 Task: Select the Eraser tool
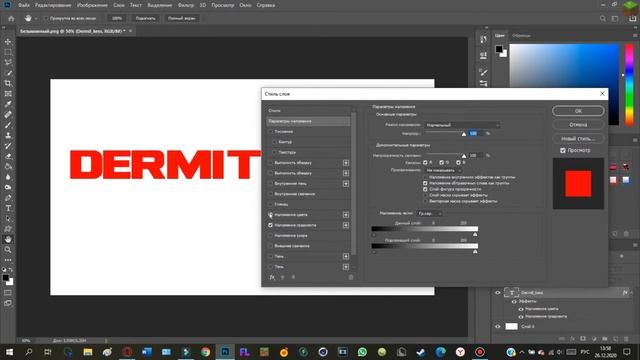(x=8, y=156)
